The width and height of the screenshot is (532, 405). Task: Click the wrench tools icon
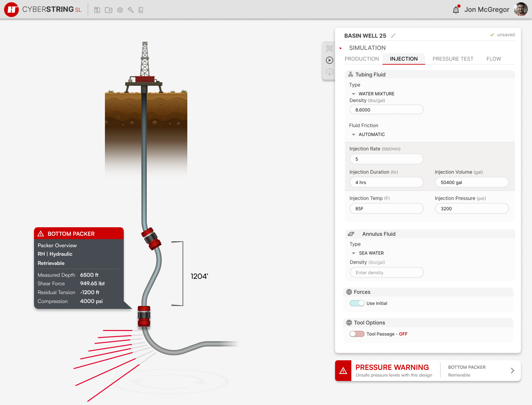131,10
